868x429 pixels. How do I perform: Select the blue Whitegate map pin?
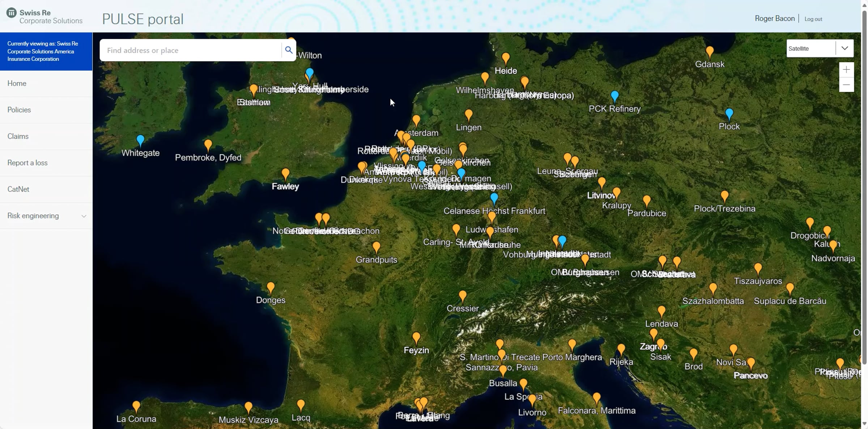coord(140,140)
